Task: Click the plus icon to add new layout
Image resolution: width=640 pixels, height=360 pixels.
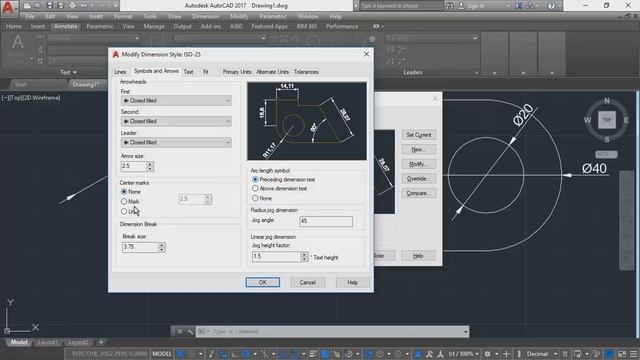Action: coord(101,342)
